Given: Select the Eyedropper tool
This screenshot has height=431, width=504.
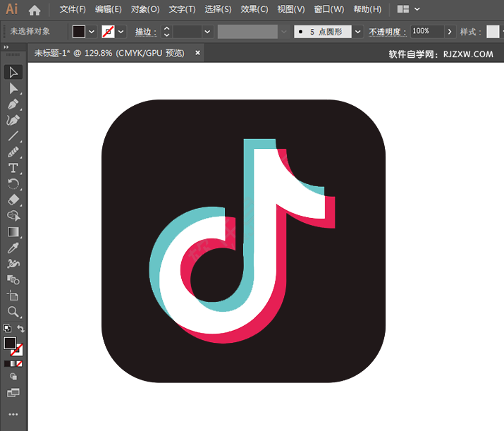Looking at the screenshot, I should (13, 248).
